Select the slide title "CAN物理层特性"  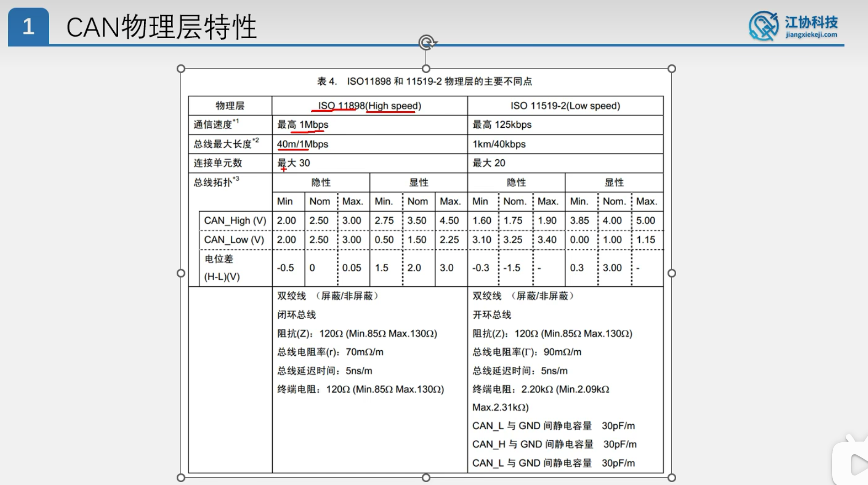click(161, 27)
